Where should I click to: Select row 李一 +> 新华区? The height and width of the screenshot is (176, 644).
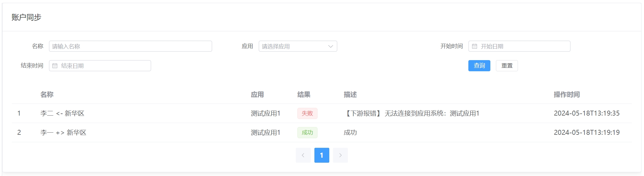[x=322, y=133]
